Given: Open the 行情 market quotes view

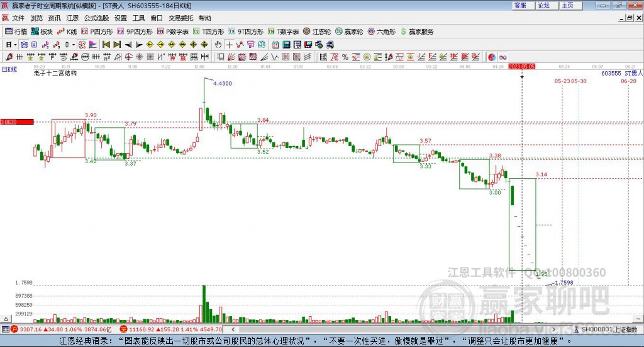Looking at the screenshot, I should coord(16,31).
